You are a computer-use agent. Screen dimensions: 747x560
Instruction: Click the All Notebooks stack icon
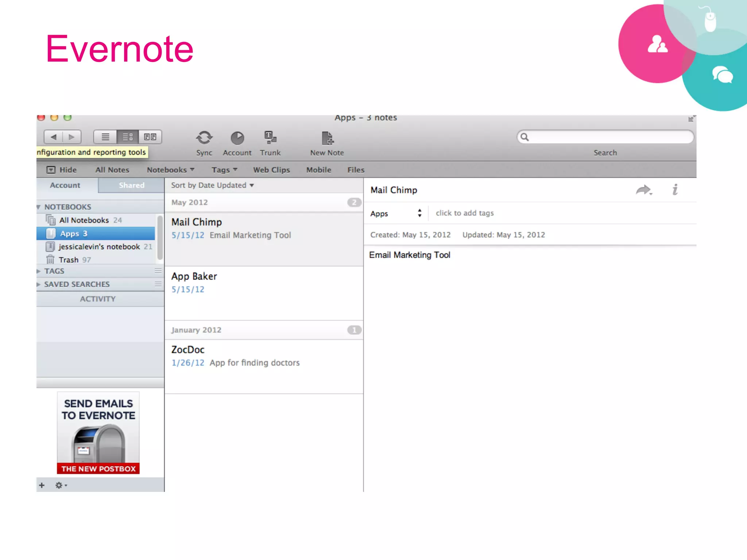point(50,220)
